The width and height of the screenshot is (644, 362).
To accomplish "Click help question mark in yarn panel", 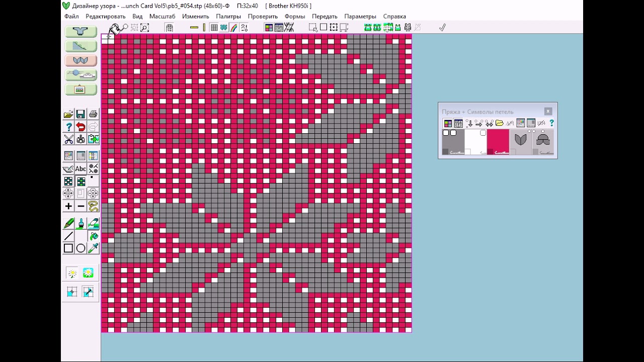I will tap(551, 123).
